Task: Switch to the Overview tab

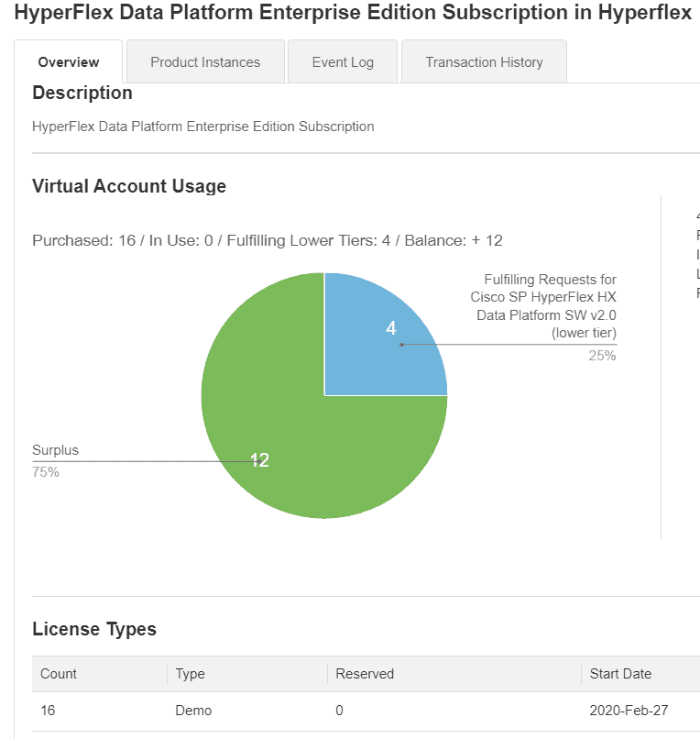Action: pos(69,61)
